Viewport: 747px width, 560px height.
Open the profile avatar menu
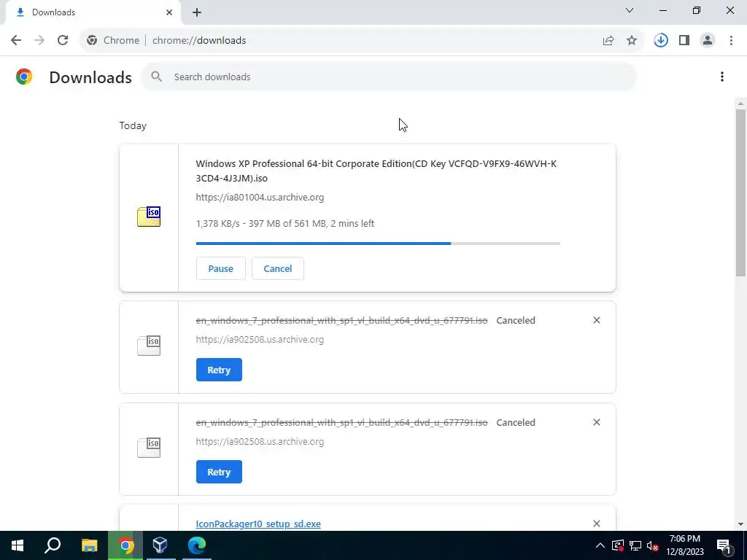tap(708, 41)
